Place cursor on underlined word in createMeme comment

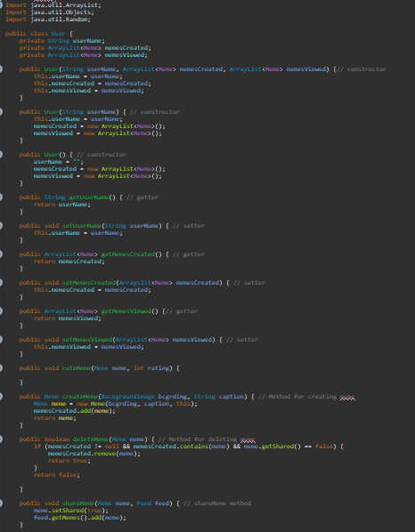[x=347, y=397]
